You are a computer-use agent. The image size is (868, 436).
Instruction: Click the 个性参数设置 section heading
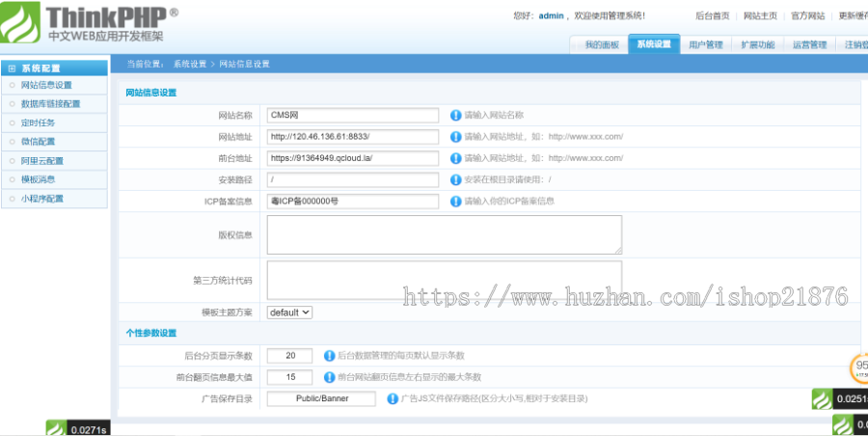(151, 333)
